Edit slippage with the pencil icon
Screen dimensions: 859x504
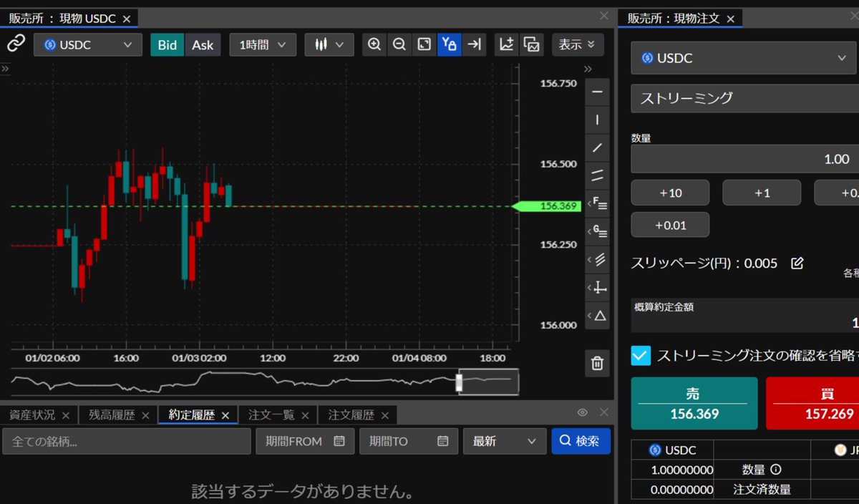[797, 263]
